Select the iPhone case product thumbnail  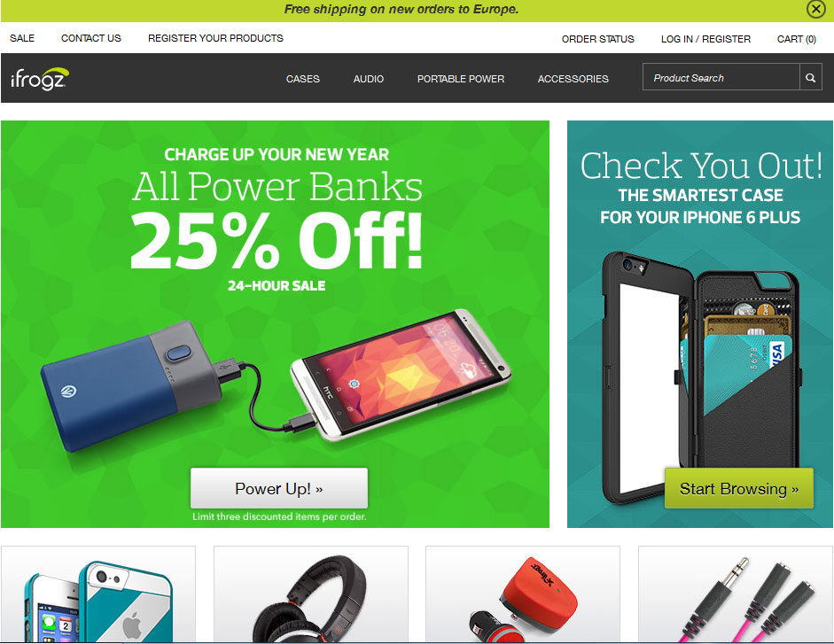click(x=98, y=594)
